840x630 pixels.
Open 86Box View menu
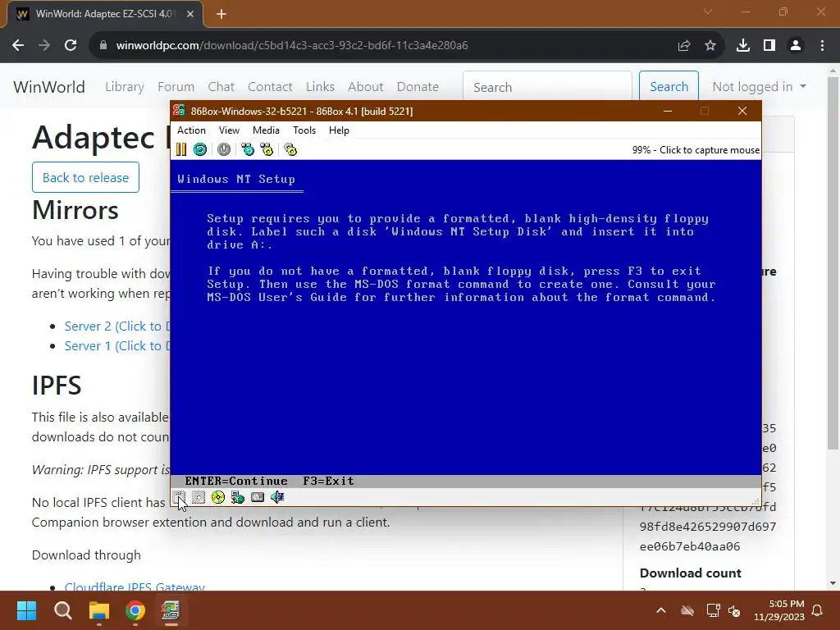coord(229,130)
